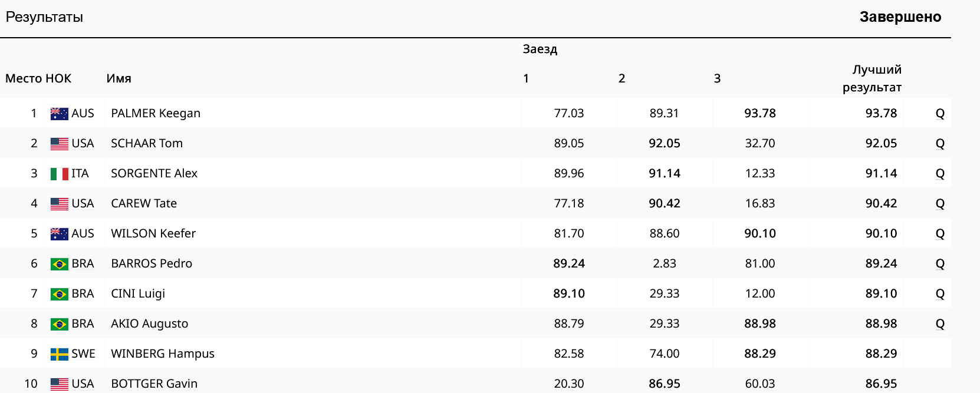Select the 'Результаты' section heading
980x393 pixels.
tap(44, 17)
